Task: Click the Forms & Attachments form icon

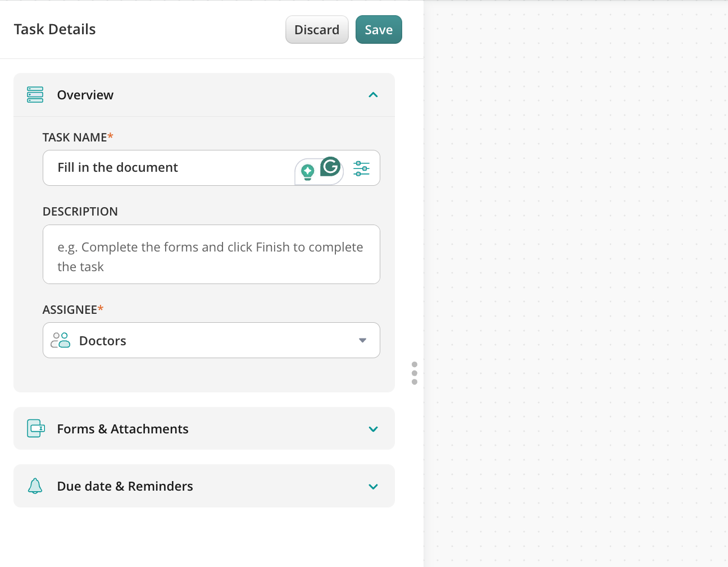Action: pos(35,428)
